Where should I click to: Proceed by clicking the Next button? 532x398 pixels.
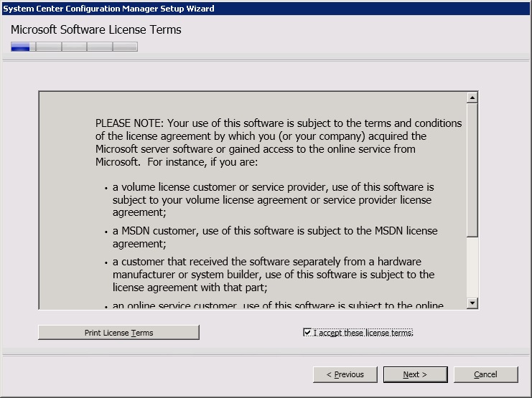(415, 374)
